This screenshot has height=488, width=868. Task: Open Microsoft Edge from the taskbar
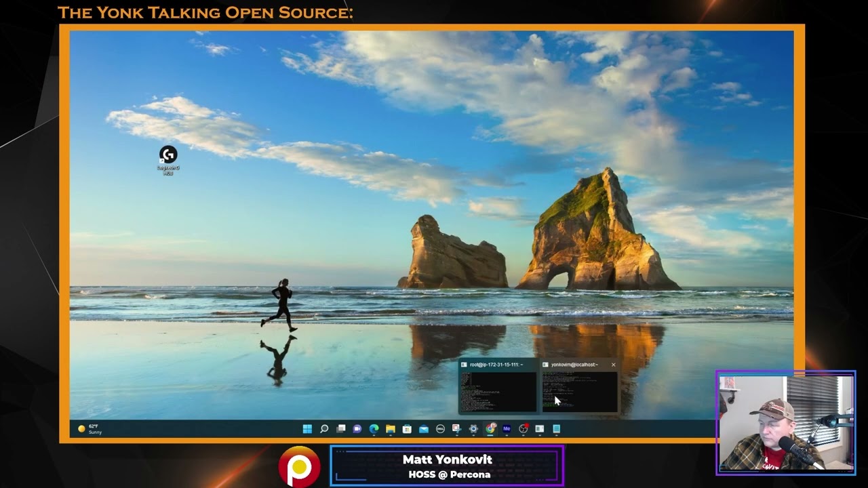pos(374,428)
